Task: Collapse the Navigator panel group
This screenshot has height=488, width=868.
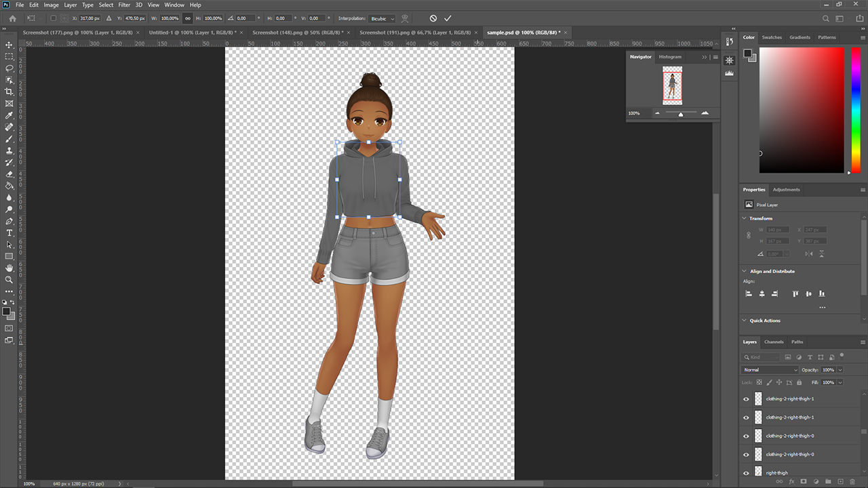Action: click(705, 57)
